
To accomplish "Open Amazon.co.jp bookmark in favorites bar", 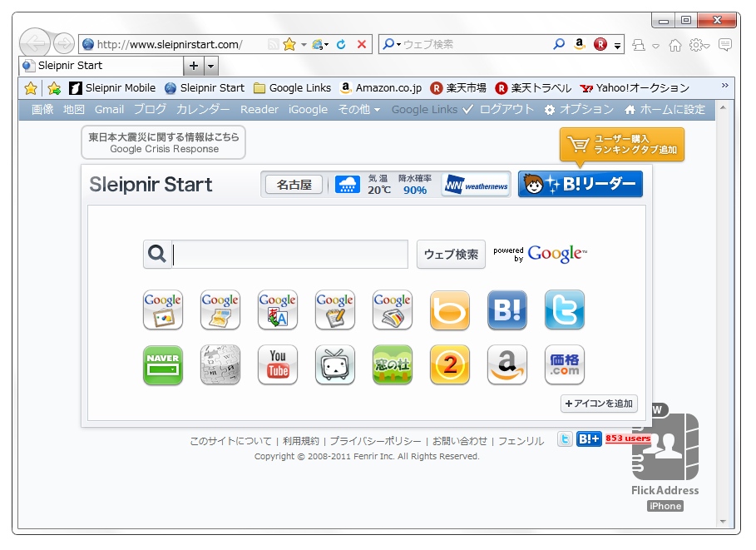I will pos(381,88).
